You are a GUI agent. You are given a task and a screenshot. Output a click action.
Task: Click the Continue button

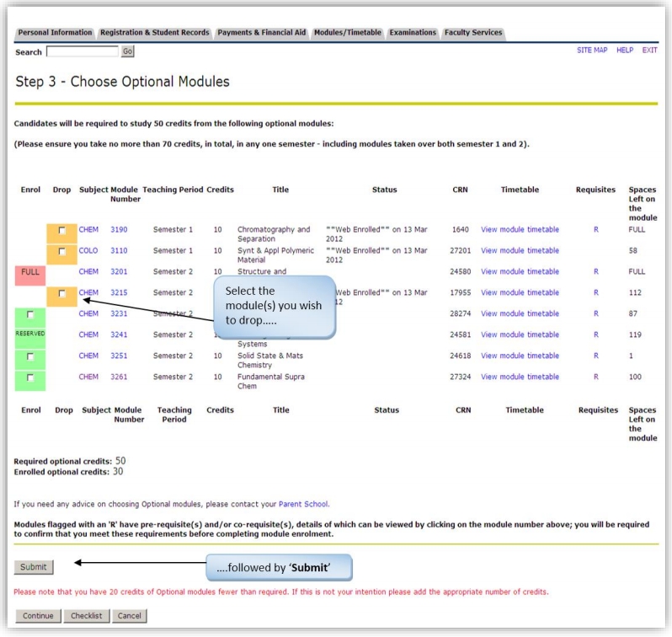point(38,616)
